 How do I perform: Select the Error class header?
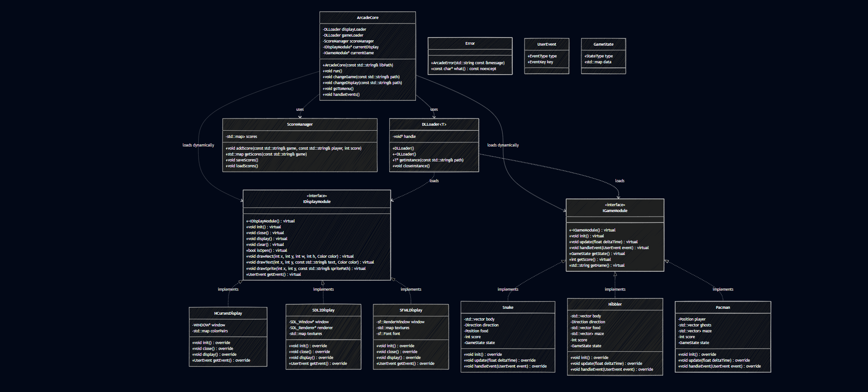tap(470, 43)
